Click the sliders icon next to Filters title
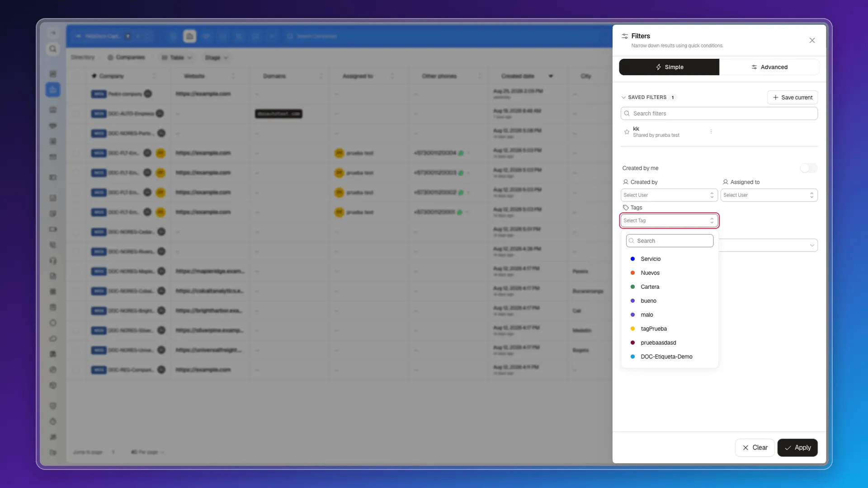Screen dimensions: 868x488 [x=625, y=36]
